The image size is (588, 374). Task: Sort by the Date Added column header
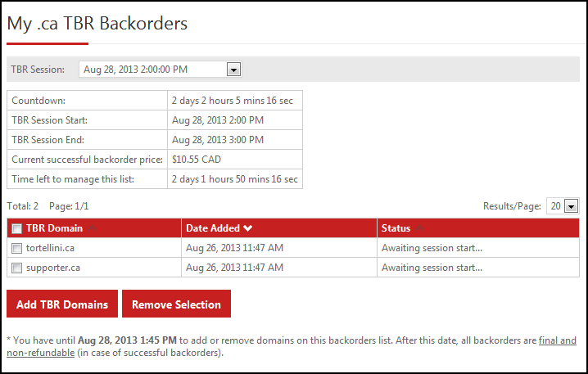(x=213, y=228)
